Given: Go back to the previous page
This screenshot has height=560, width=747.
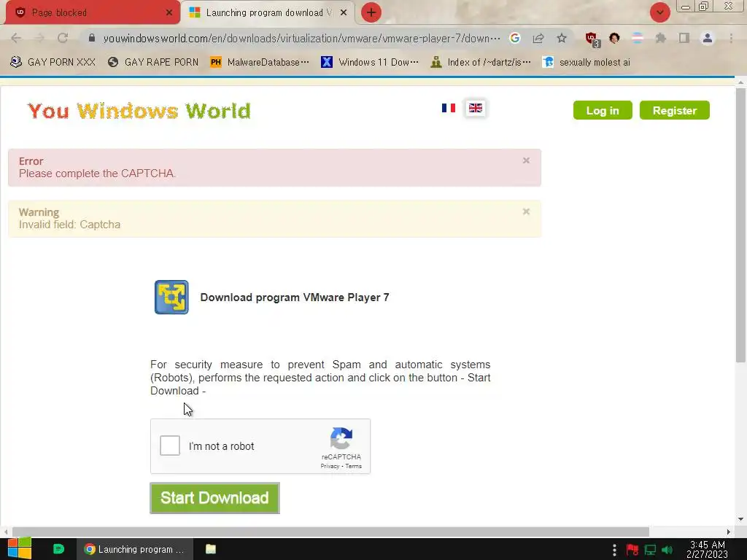Looking at the screenshot, I should coord(16,38).
